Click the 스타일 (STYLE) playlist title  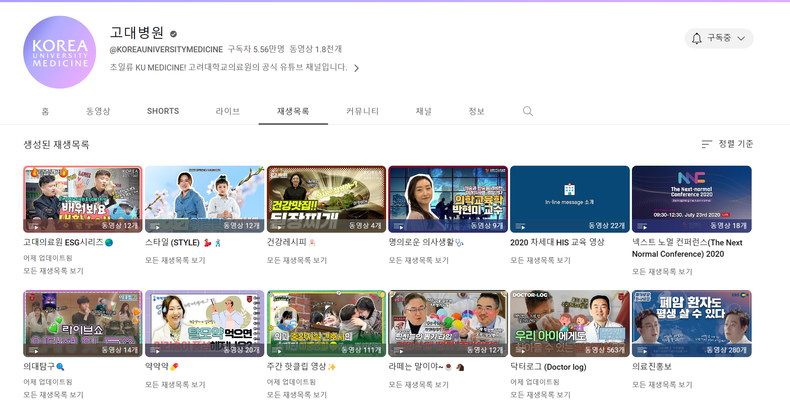point(183,242)
